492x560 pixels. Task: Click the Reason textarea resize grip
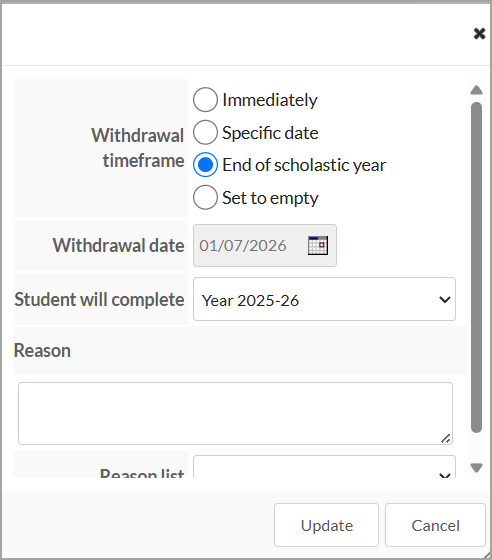point(446,438)
